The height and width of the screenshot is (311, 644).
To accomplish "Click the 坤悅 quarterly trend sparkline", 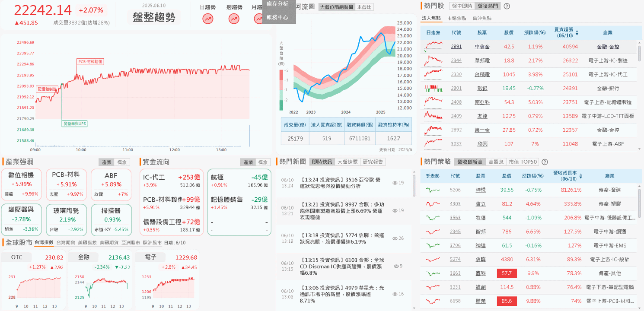I will (433, 190).
